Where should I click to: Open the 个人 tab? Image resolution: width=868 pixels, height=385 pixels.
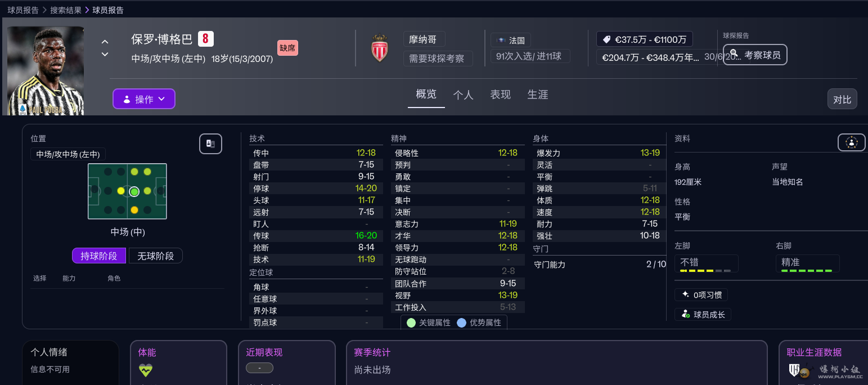463,95
